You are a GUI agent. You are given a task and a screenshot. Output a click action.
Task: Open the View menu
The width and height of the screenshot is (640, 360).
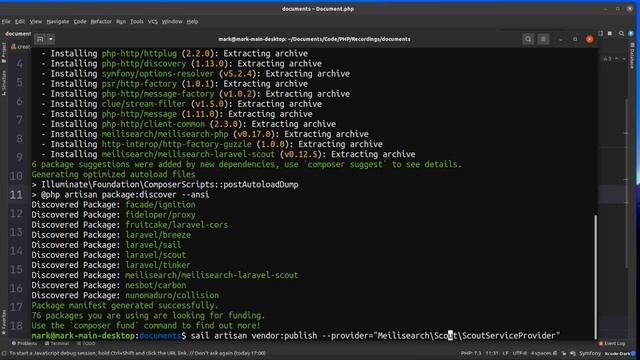(36, 22)
